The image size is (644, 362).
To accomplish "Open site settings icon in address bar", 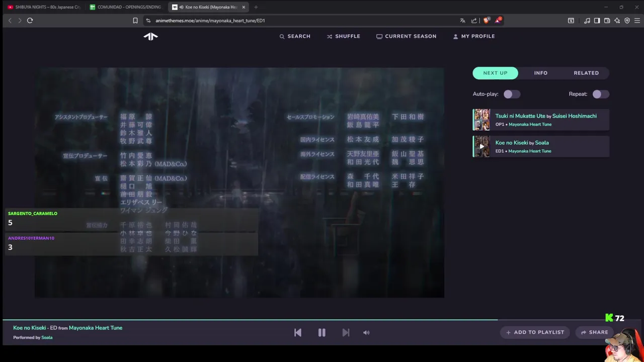I will pos(148,21).
